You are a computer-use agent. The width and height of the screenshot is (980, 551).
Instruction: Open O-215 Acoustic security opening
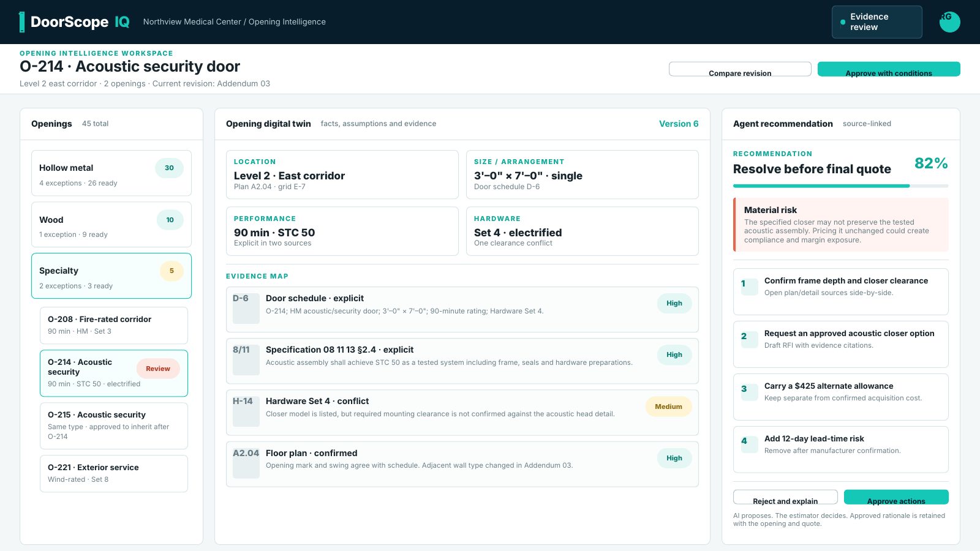tap(114, 425)
